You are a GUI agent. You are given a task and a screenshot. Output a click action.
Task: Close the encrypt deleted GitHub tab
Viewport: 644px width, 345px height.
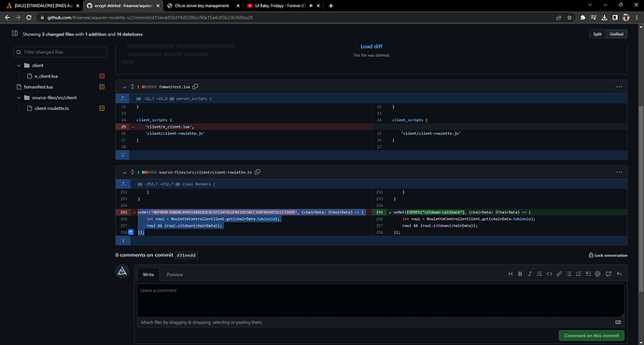158,6
